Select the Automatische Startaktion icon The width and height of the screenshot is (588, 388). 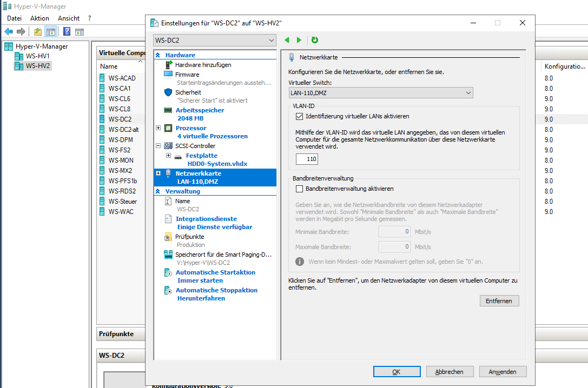pos(168,273)
